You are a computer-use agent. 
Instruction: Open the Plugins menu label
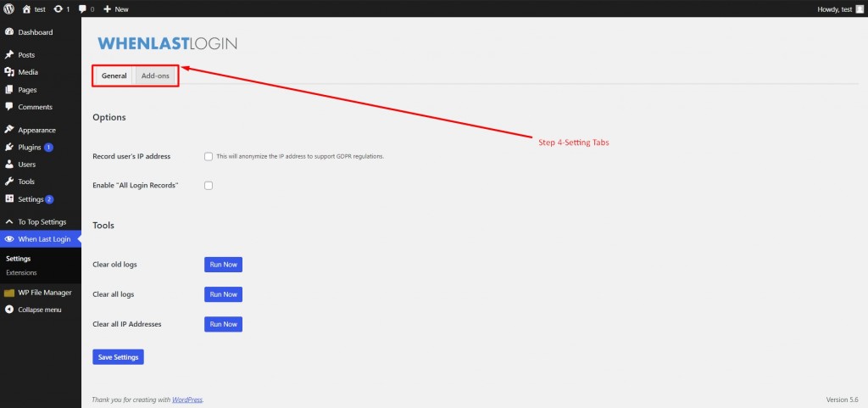pos(30,148)
